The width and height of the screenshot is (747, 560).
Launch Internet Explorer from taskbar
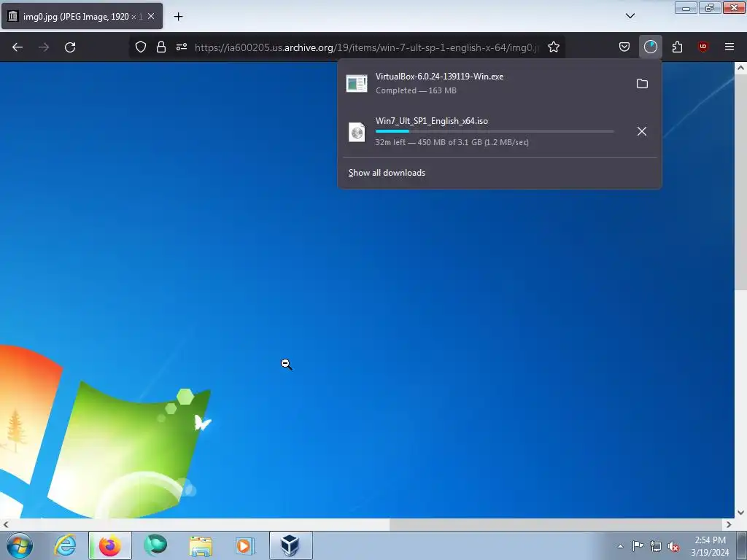click(65, 545)
